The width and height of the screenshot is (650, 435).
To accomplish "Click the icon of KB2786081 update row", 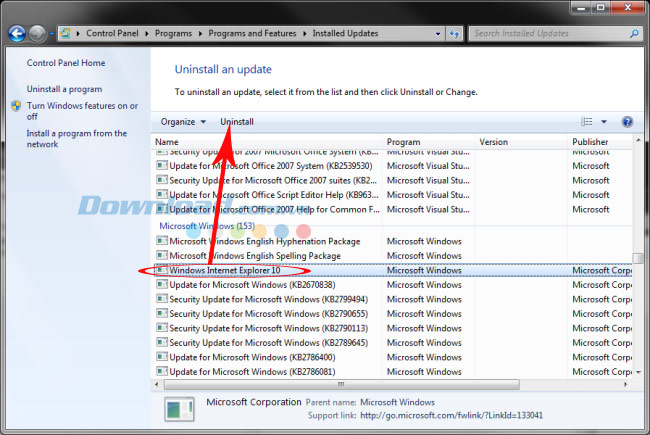I will click(162, 372).
